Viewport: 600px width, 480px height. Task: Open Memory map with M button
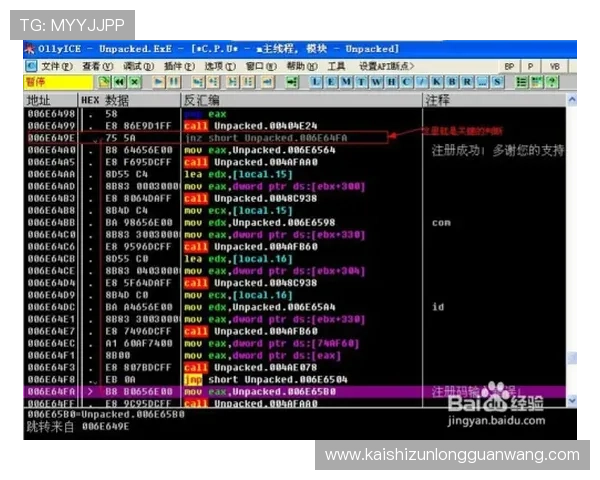pos(346,82)
